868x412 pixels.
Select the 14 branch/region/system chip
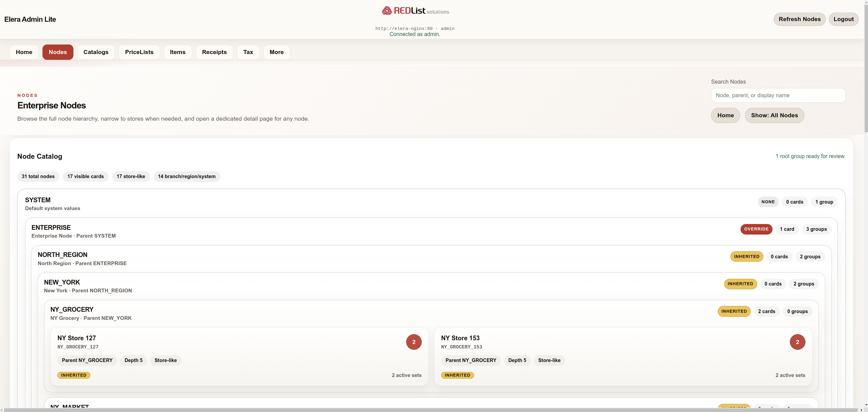[187, 176]
